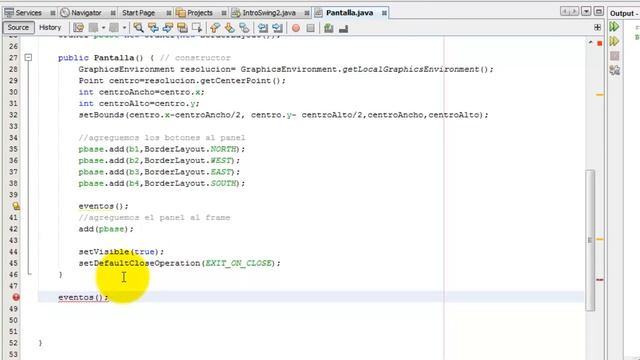Click Shift Line Right icon
The image size is (640, 360).
277,28
